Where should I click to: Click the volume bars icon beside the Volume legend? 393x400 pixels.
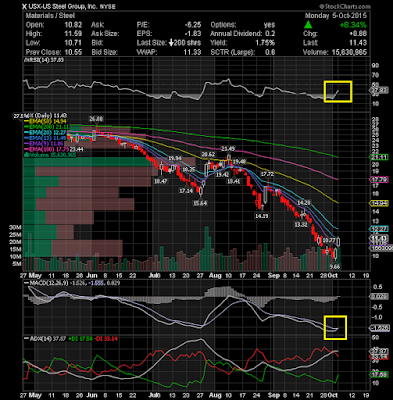[x=26, y=155]
